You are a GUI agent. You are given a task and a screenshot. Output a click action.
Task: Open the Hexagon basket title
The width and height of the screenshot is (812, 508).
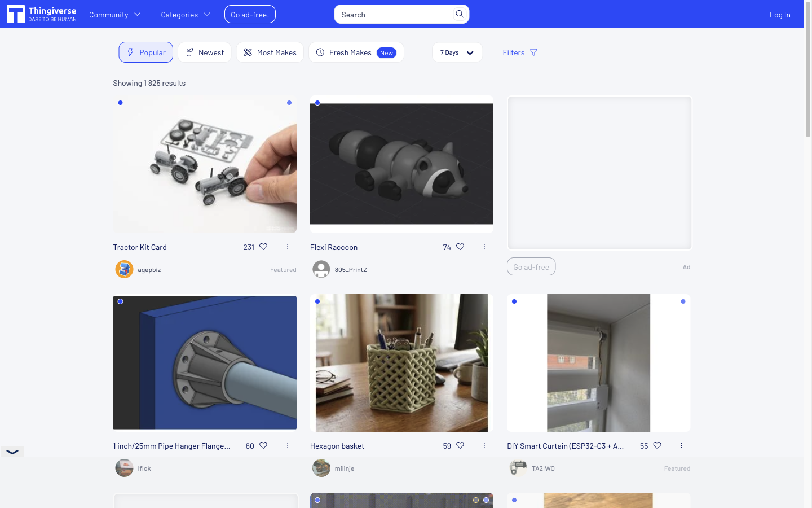pos(337,446)
